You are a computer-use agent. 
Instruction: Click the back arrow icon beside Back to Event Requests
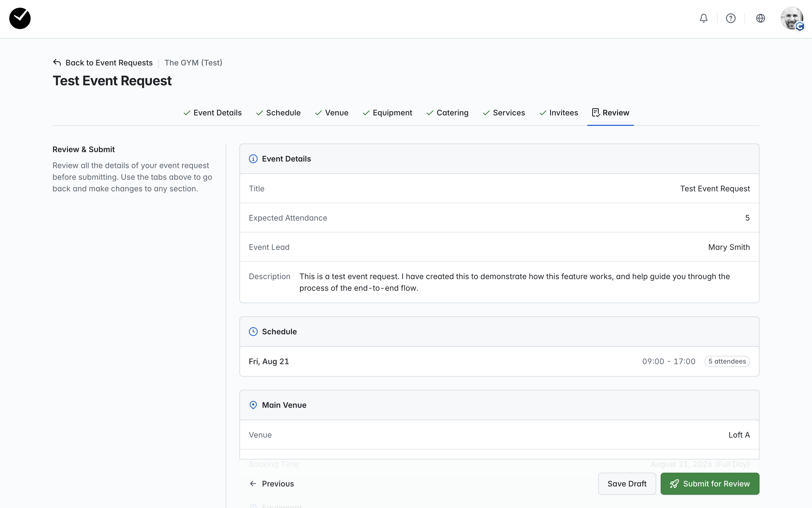click(x=57, y=62)
